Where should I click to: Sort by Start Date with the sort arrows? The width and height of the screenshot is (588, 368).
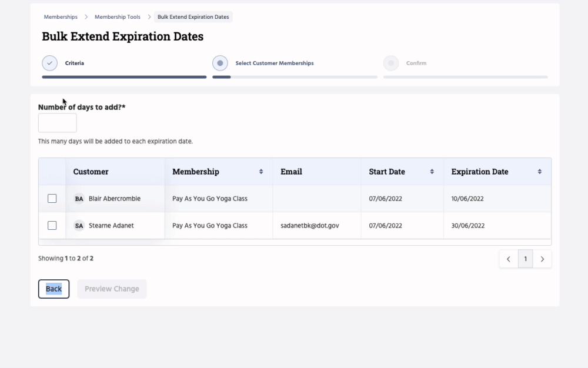coord(432,171)
